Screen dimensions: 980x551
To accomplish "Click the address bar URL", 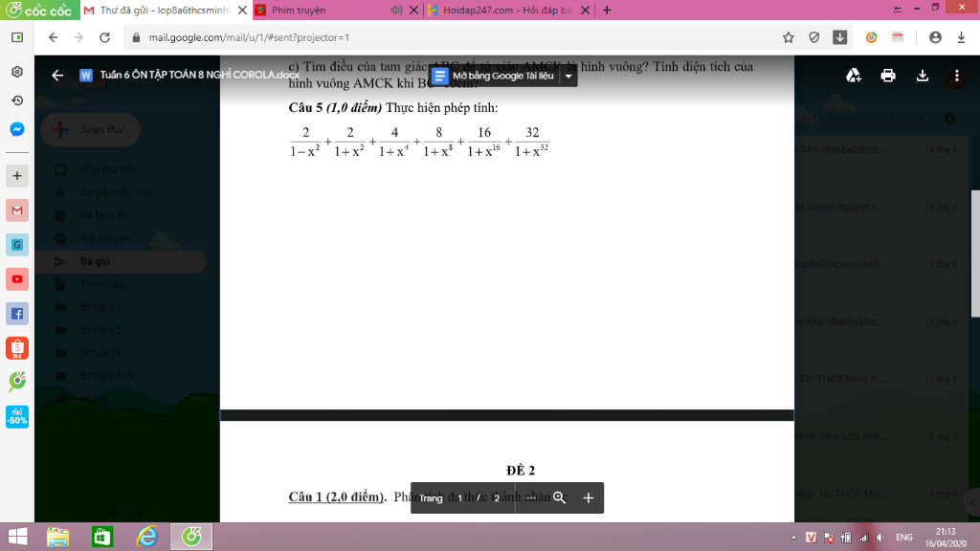I will (249, 37).
